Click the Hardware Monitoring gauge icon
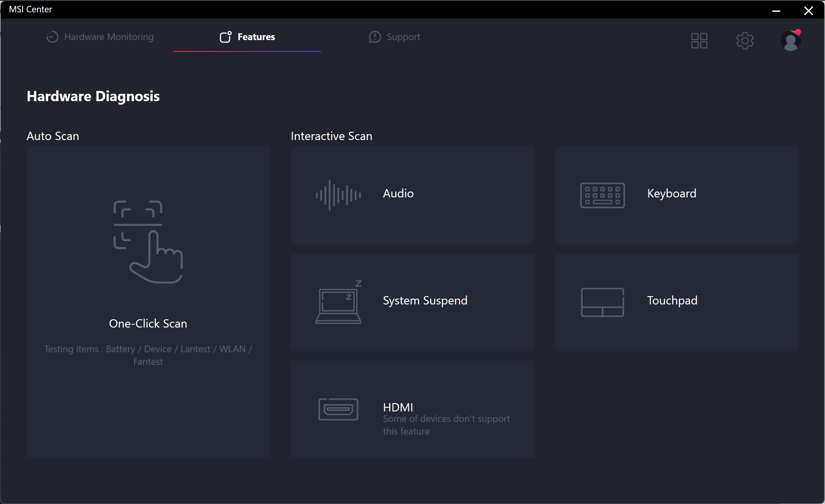Viewport: 825px width, 504px height. 52,37
